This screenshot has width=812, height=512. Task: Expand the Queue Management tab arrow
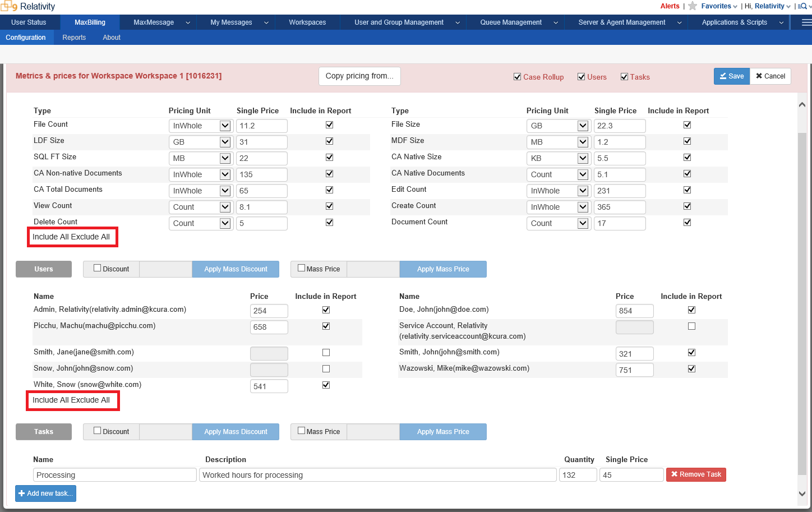click(556, 23)
